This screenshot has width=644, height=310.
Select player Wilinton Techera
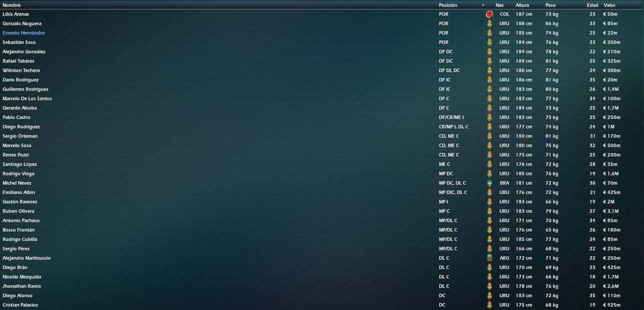pos(21,70)
